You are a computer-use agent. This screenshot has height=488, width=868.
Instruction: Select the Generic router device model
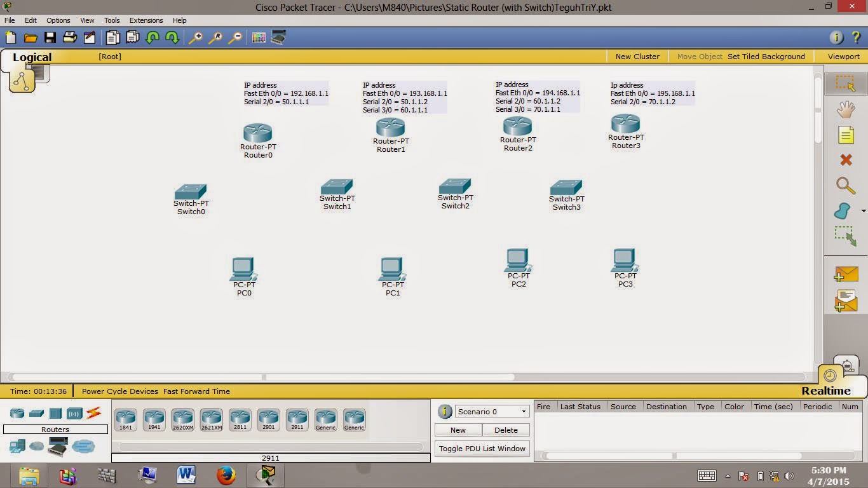tap(325, 418)
